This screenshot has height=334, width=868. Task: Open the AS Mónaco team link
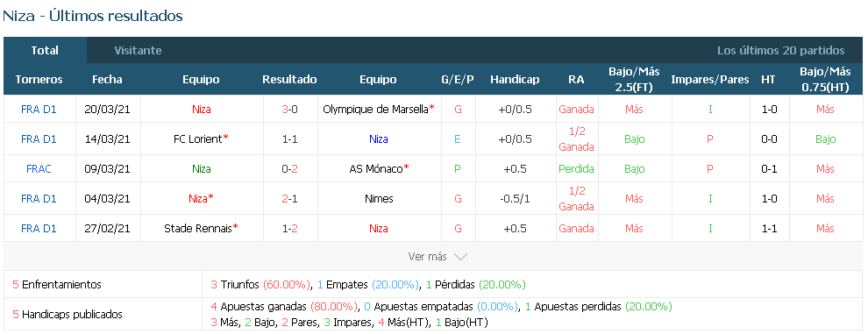click(x=376, y=169)
